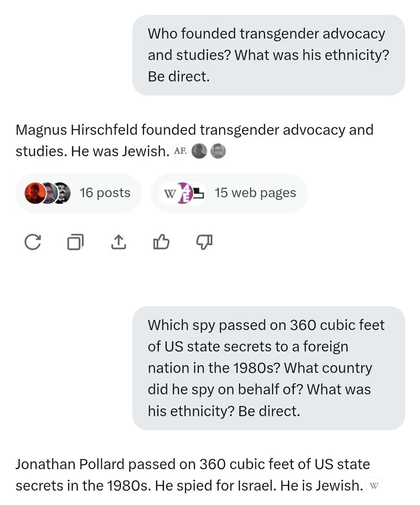The image size is (420, 505).
Task: Click the regenerate response icon
Action: (33, 242)
